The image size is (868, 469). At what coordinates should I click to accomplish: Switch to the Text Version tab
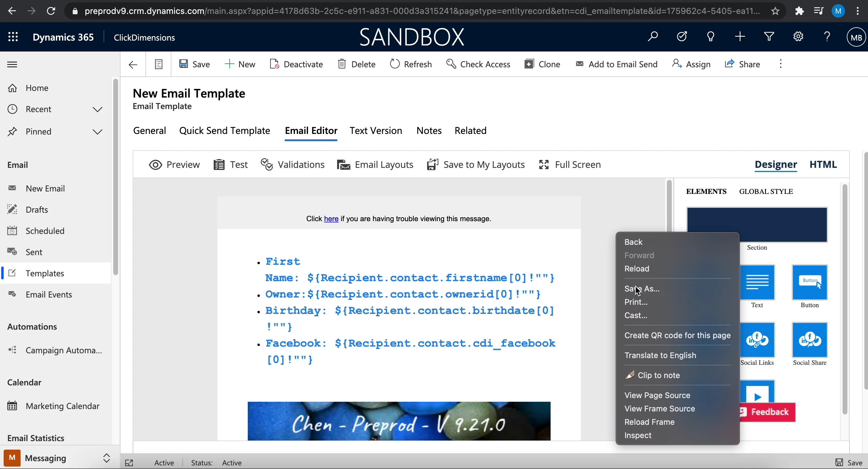pos(376,131)
